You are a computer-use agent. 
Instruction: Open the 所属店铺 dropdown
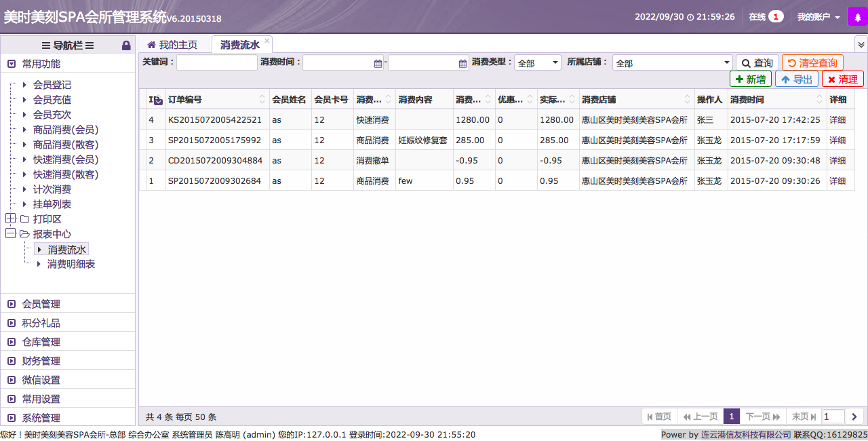[x=672, y=63]
